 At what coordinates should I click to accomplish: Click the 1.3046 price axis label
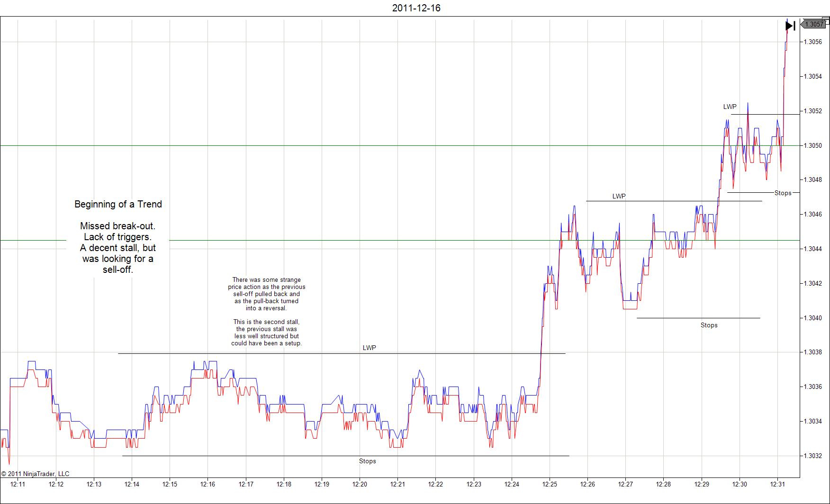click(x=813, y=214)
